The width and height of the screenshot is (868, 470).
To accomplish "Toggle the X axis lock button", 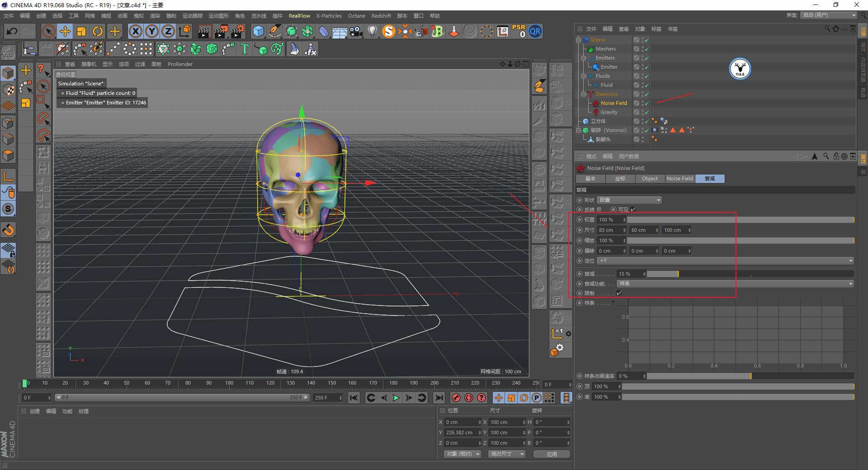I will tap(136, 31).
